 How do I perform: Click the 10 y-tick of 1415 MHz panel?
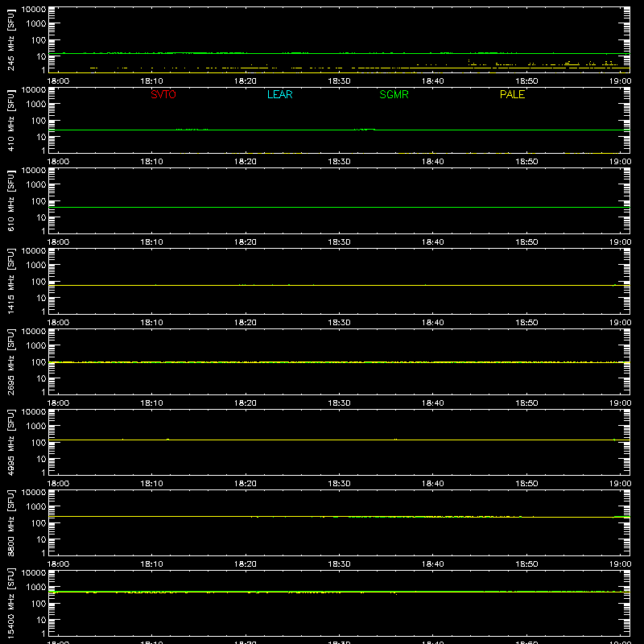41,298
